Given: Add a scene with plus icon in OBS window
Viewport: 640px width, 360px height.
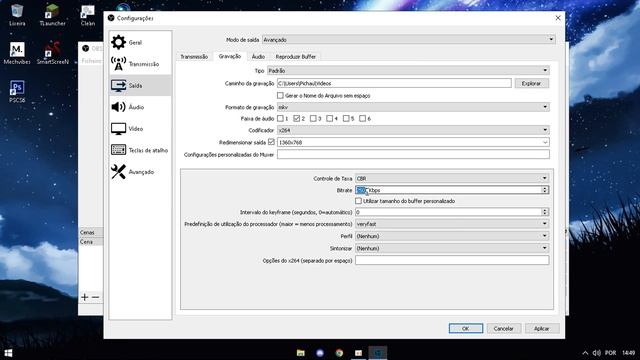Looking at the screenshot, I should (x=84, y=297).
